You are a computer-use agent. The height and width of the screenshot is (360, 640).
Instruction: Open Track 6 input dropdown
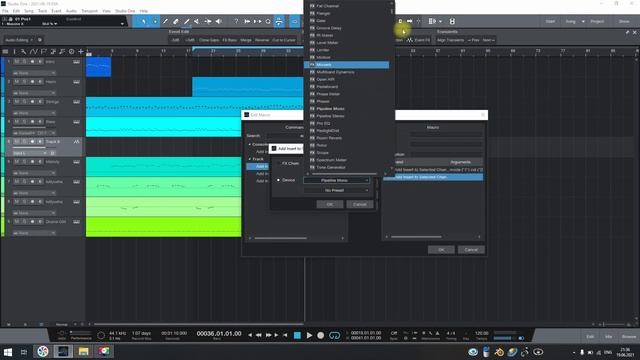tap(29, 153)
